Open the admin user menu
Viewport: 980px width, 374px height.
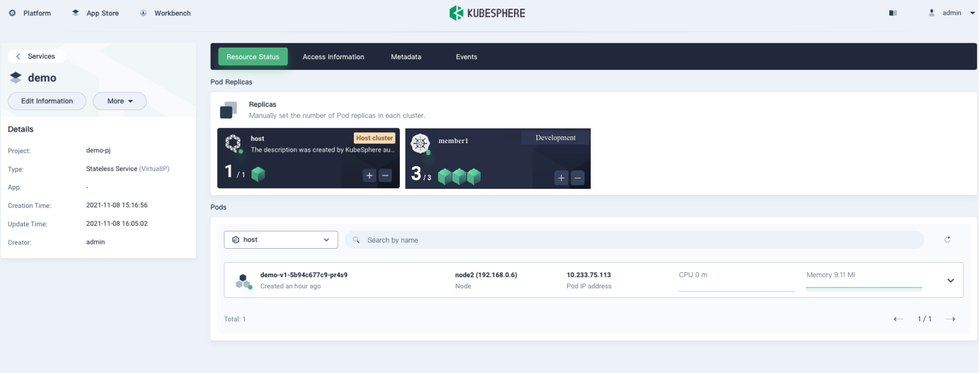952,13
